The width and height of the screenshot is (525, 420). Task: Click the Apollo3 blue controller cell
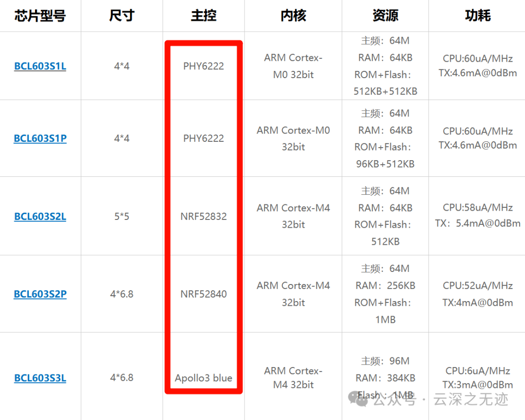click(x=204, y=378)
